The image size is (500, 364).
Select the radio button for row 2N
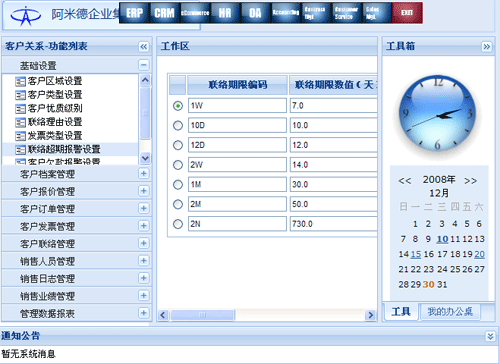point(178,224)
